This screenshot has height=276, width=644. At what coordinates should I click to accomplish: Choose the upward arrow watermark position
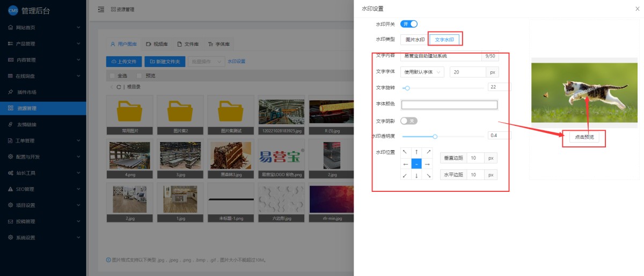click(x=416, y=152)
